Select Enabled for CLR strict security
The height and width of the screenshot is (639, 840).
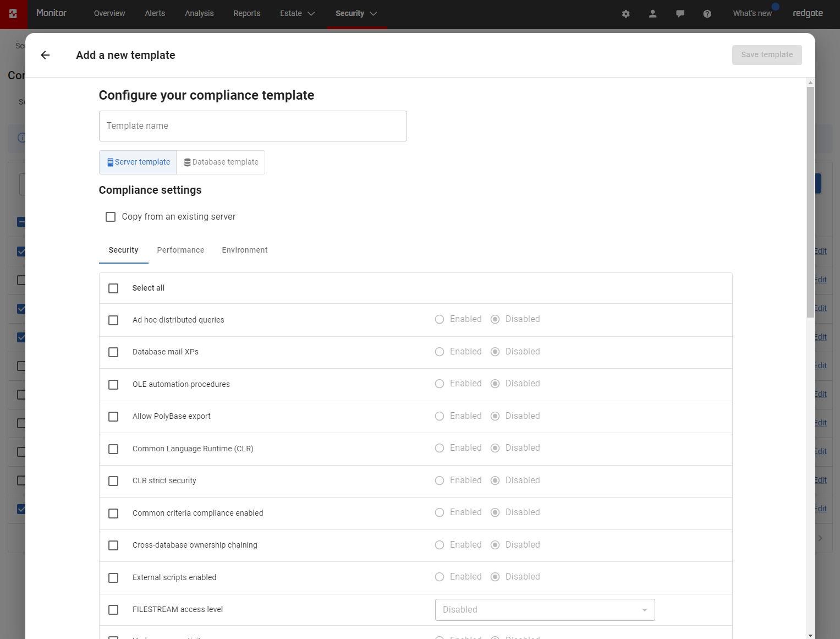[440, 480]
